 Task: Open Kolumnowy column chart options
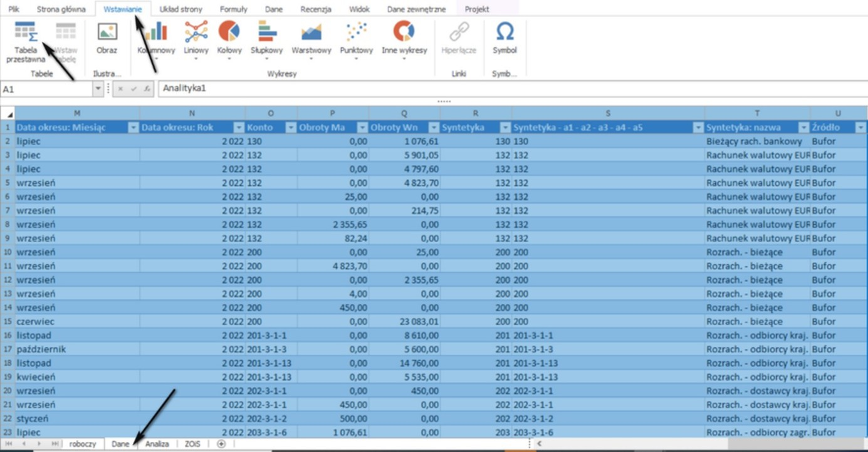(x=156, y=40)
